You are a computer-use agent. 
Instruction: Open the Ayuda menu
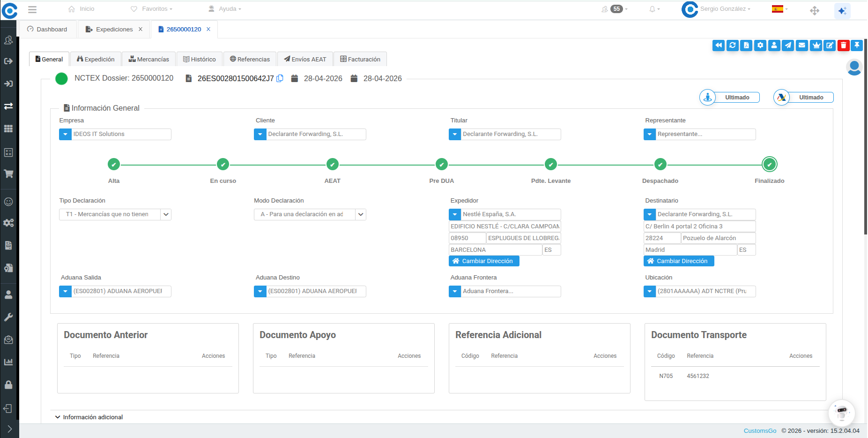pos(224,9)
